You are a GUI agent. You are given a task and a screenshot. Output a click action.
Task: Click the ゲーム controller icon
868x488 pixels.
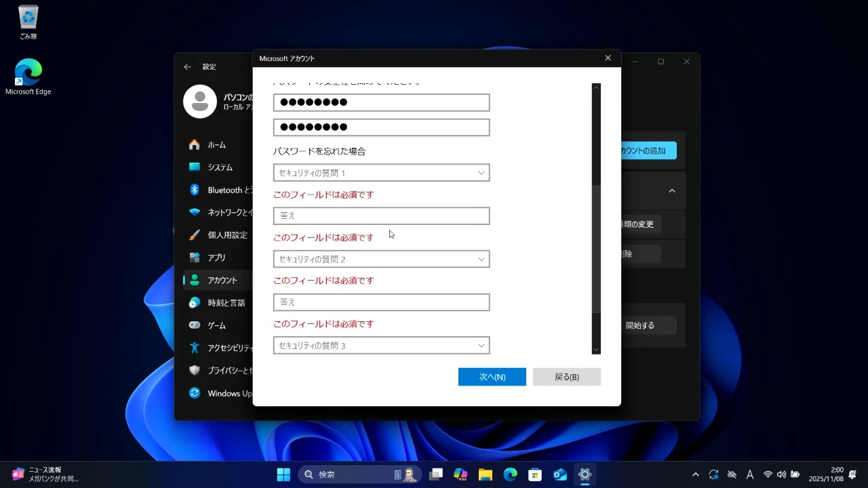click(195, 325)
